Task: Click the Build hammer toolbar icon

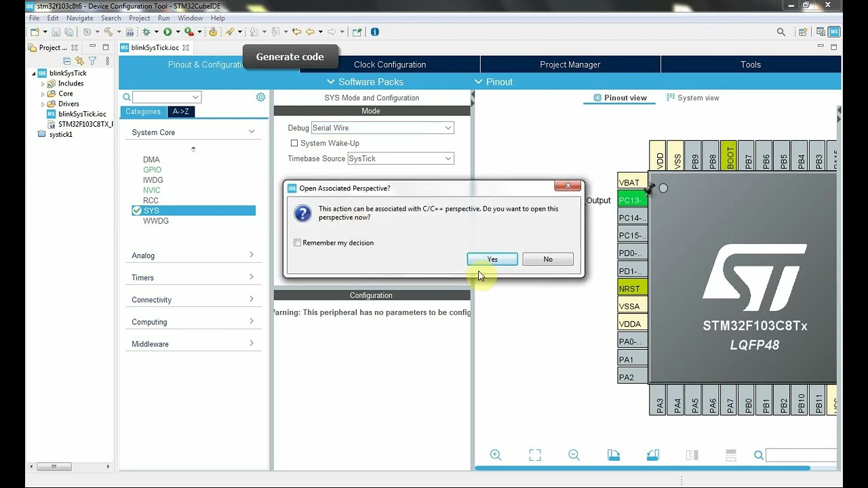Action: [108, 32]
